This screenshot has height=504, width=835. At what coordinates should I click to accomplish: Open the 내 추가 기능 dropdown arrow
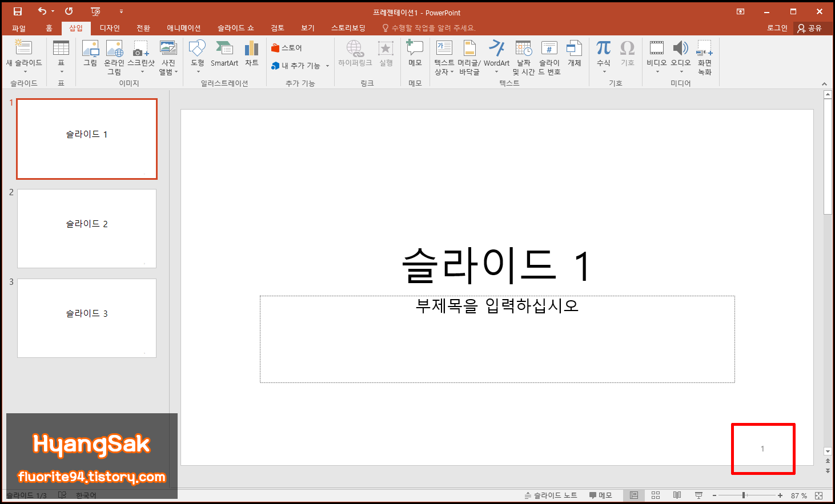[x=327, y=66]
